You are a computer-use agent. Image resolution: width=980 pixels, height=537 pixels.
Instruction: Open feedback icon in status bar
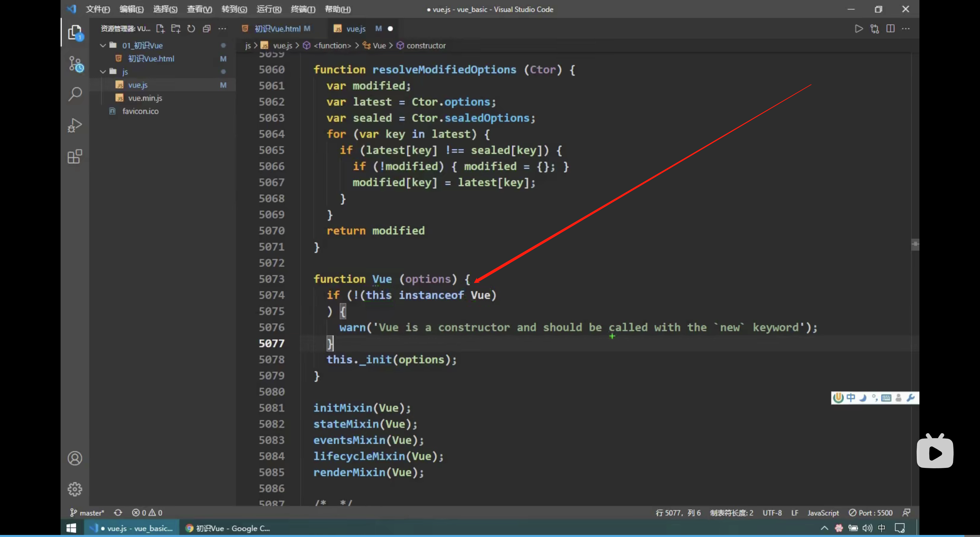click(906, 512)
